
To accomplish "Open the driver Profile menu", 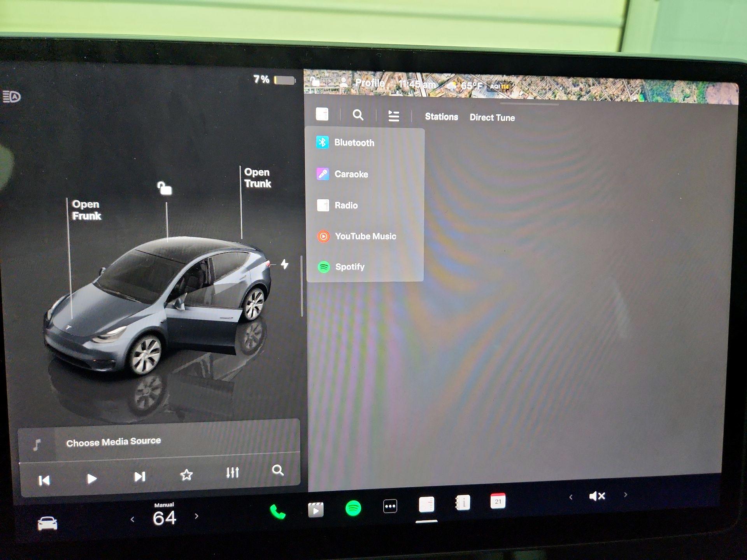I will (370, 83).
